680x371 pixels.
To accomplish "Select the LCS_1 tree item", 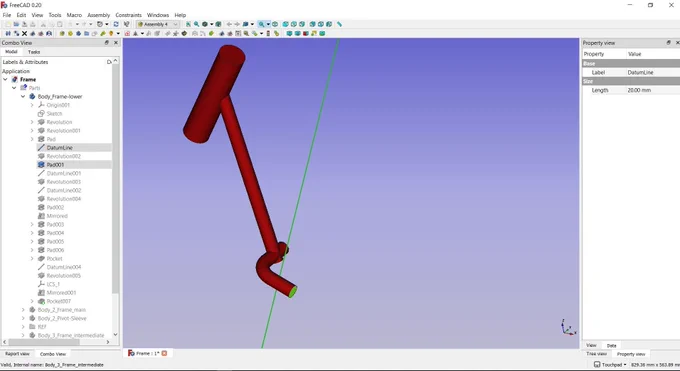I will point(53,284).
